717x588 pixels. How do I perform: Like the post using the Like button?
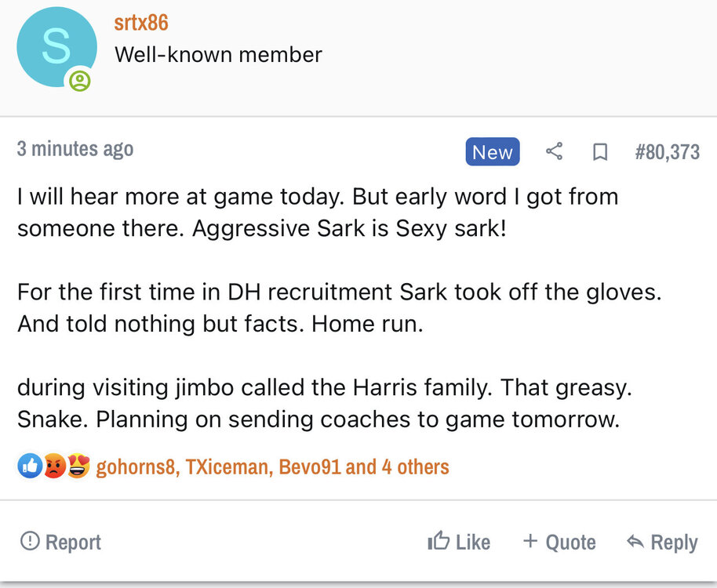pos(459,542)
